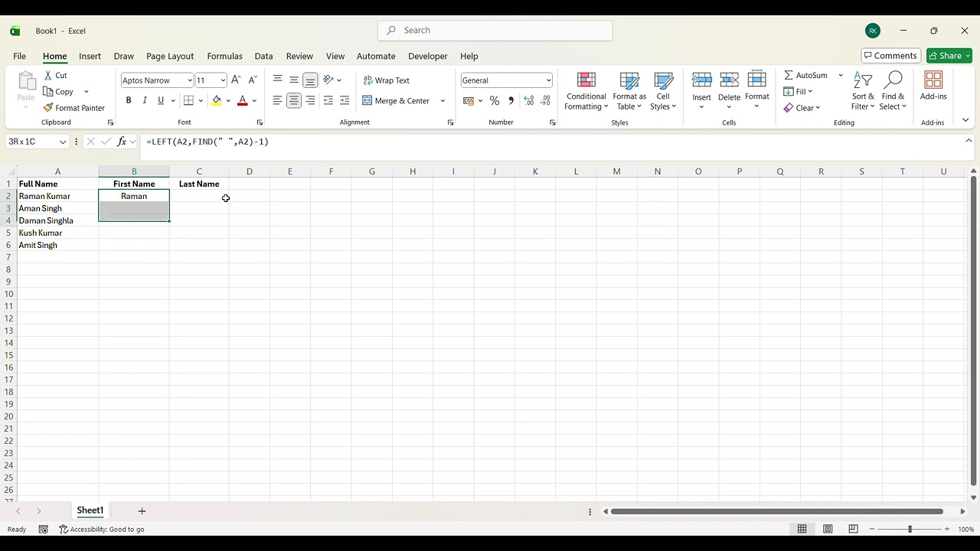Apply Comma Style format

click(511, 100)
